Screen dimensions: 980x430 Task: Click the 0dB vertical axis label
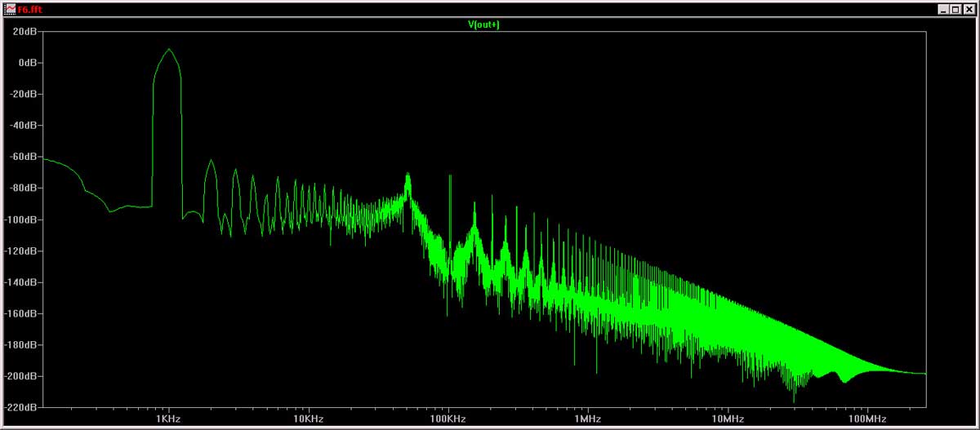[x=27, y=63]
